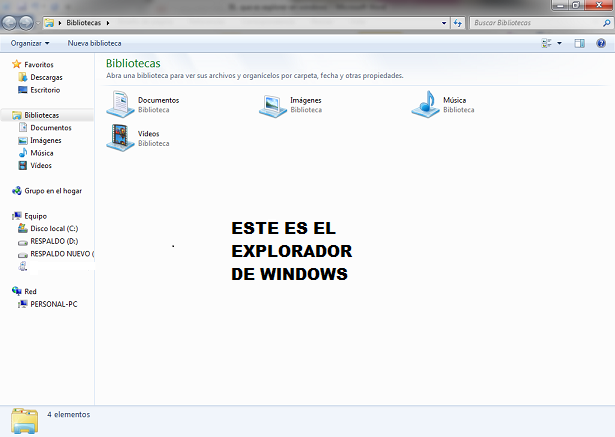Click the green Bibliotecas heading

pos(133,63)
